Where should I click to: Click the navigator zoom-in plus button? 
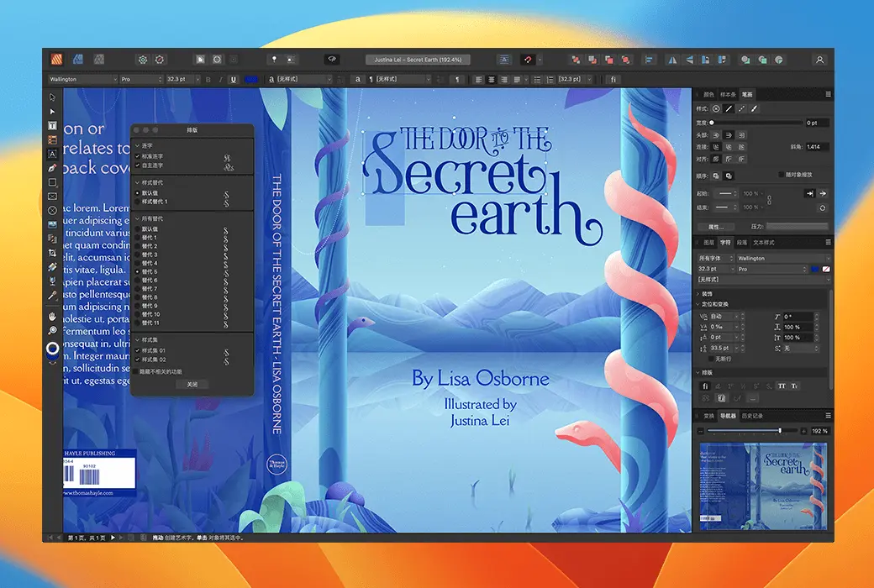[803, 431]
